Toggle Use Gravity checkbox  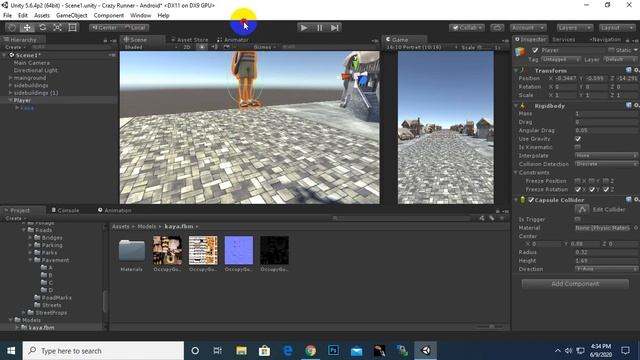coord(578,139)
